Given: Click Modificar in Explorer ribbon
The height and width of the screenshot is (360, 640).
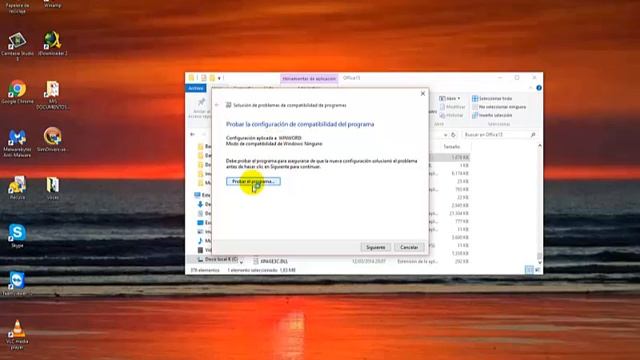Looking at the screenshot, I should click(453, 107).
